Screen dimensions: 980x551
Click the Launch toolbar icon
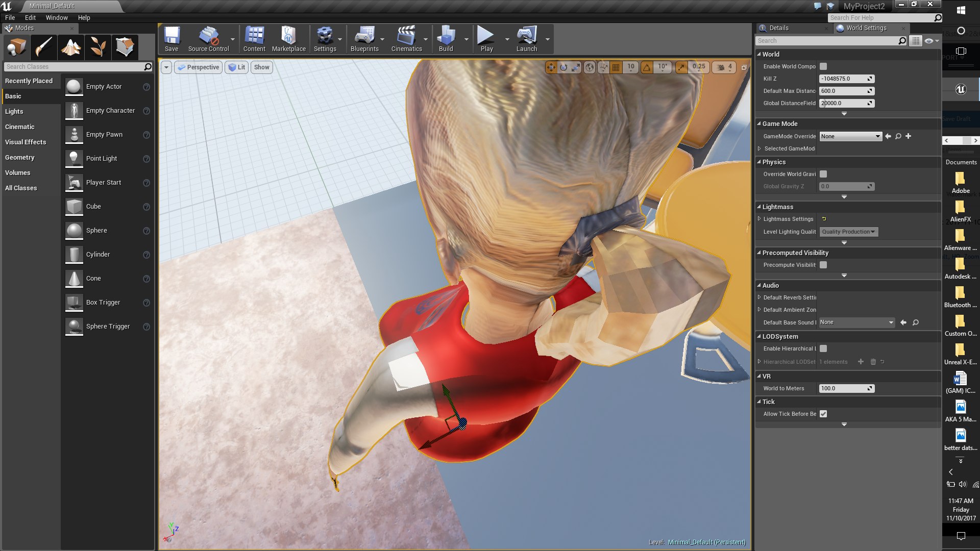[x=526, y=39]
